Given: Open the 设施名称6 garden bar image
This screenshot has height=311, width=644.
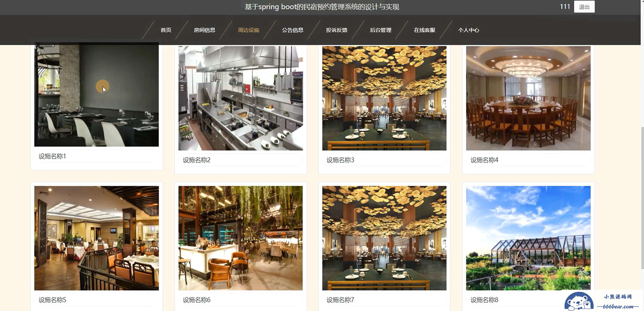Looking at the screenshot, I should point(241,238).
